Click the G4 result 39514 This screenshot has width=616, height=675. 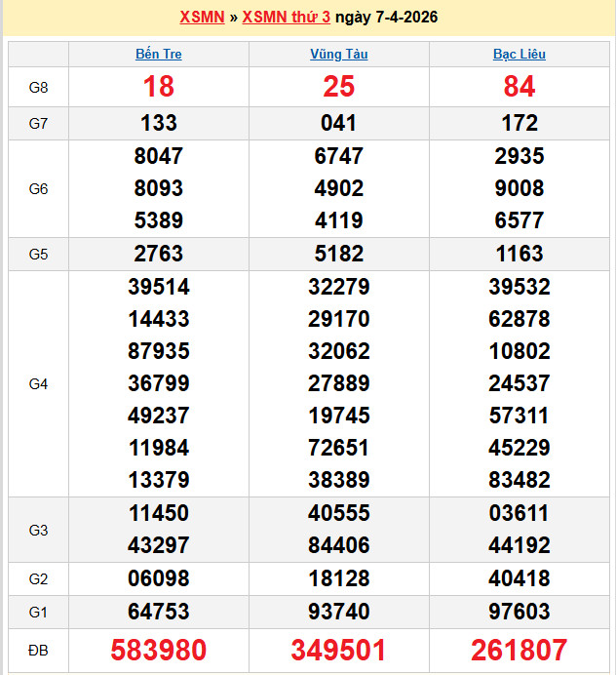pyautogui.click(x=159, y=287)
